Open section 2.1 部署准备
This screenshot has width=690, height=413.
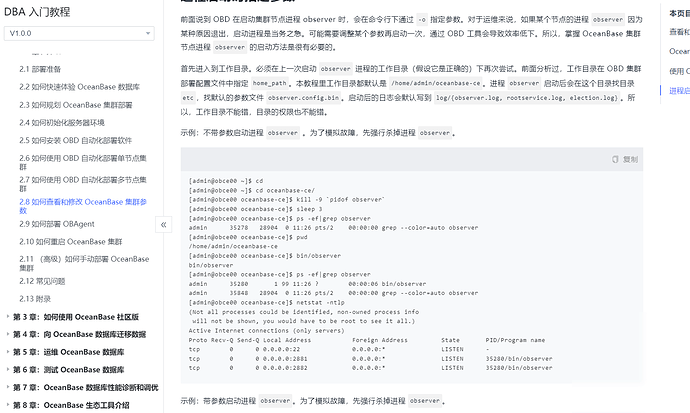coord(40,69)
